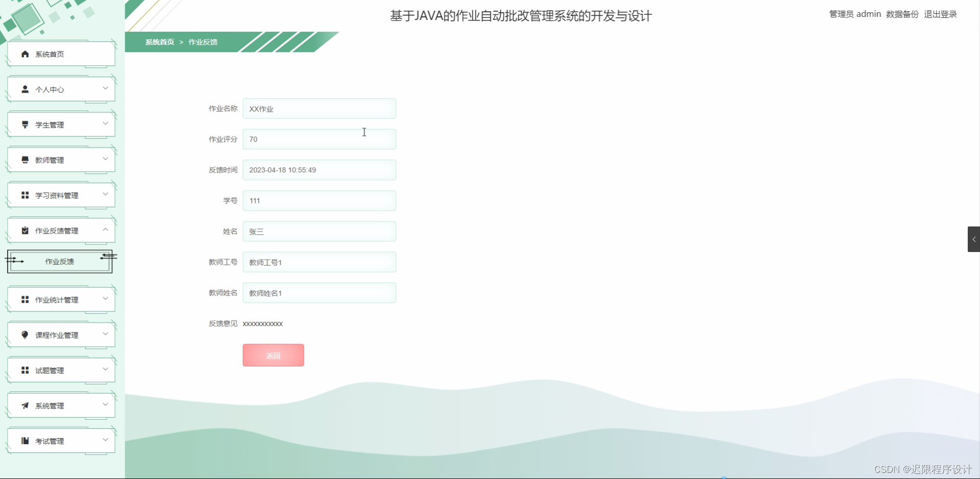
Task: Expand the 学生管理 section chevron
Action: pyautogui.click(x=105, y=123)
